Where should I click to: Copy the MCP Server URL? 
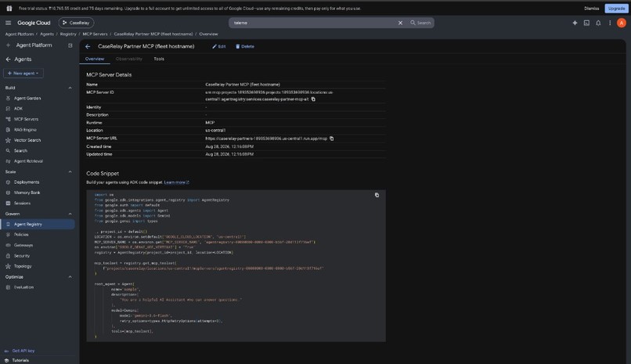pyautogui.click(x=332, y=139)
